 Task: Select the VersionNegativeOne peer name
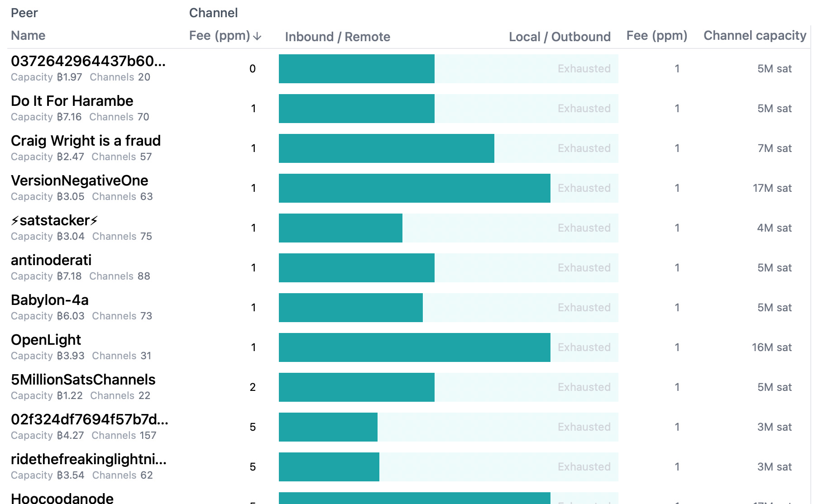(79, 181)
